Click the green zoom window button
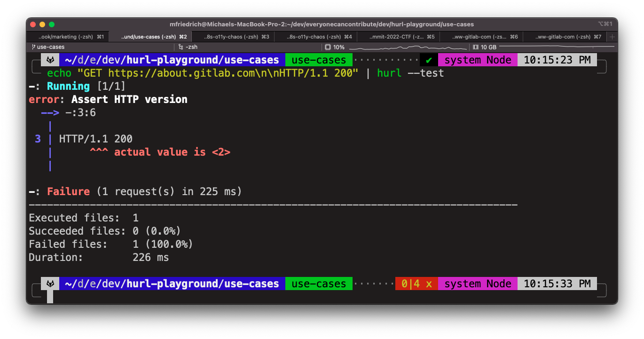This screenshot has width=644, height=339. coord(52,24)
